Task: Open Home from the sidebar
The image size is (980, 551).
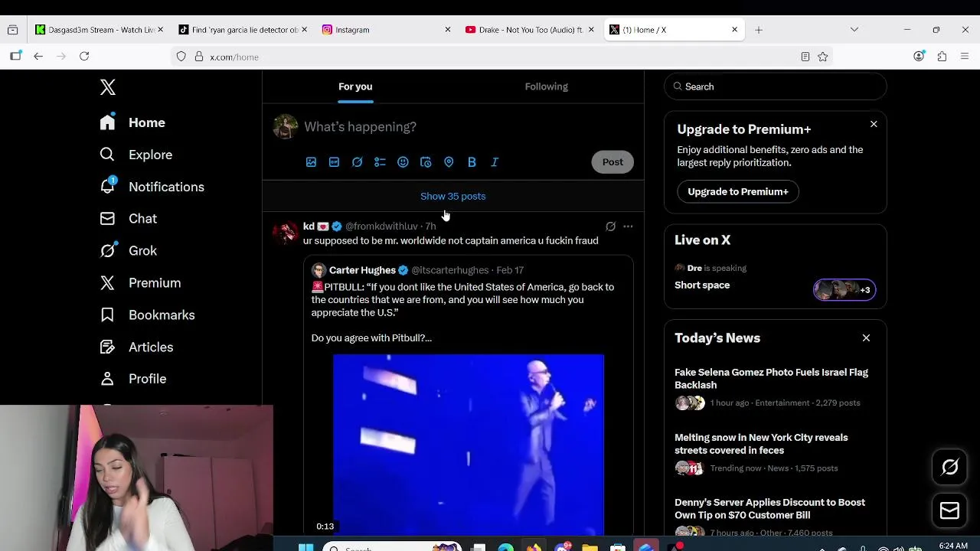Action: click(132, 122)
